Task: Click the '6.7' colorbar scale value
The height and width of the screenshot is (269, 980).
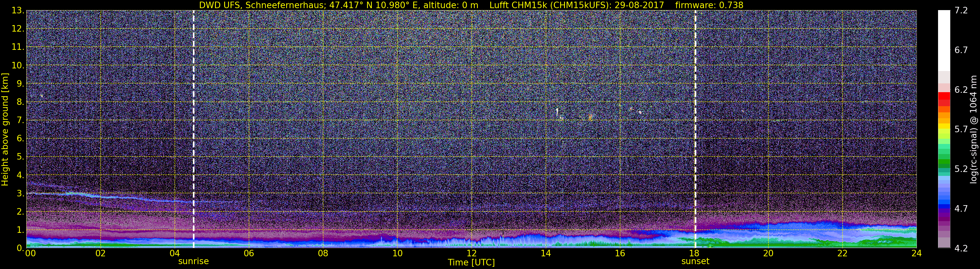Action: click(961, 50)
